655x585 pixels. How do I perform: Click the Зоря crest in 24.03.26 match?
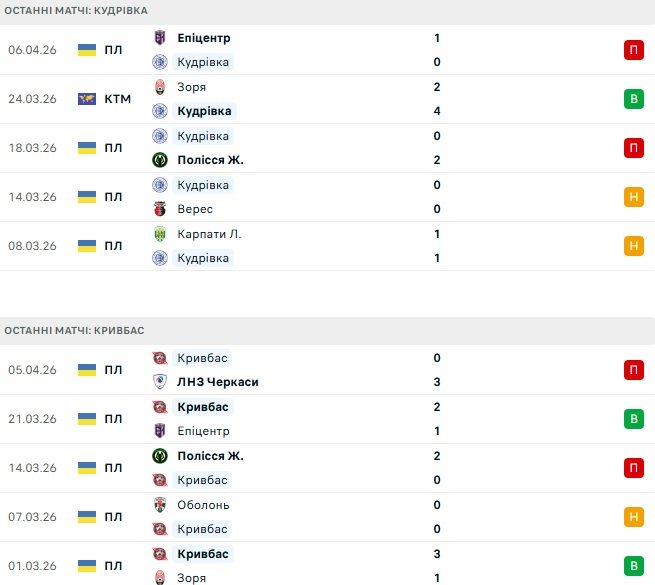(159, 87)
